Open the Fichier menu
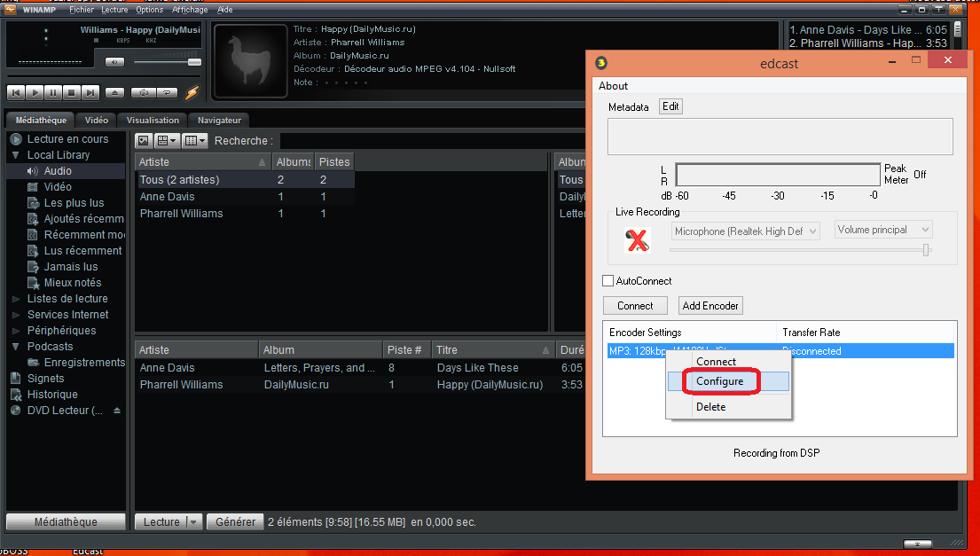Viewport: 980px width, 556px height. 82,10
